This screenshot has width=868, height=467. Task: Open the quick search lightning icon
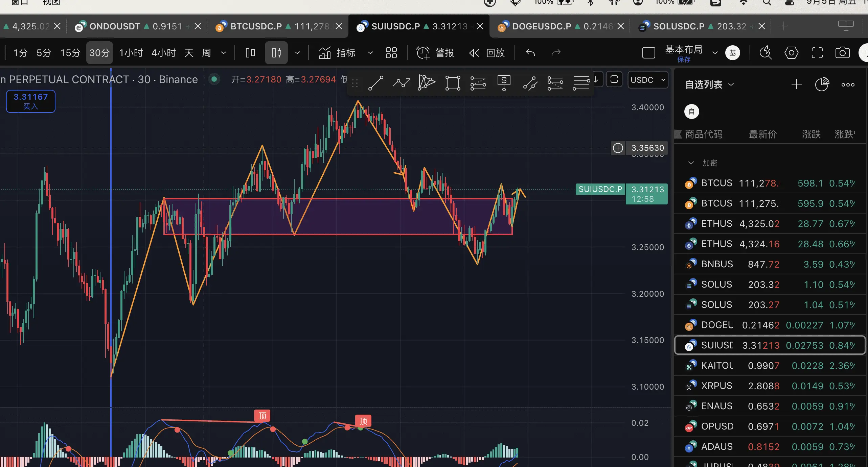pos(766,53)
